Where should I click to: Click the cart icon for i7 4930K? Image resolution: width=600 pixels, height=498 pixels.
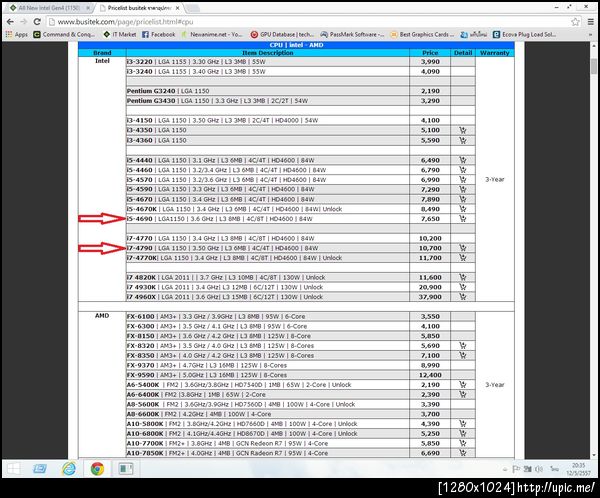tap(463, 287)
